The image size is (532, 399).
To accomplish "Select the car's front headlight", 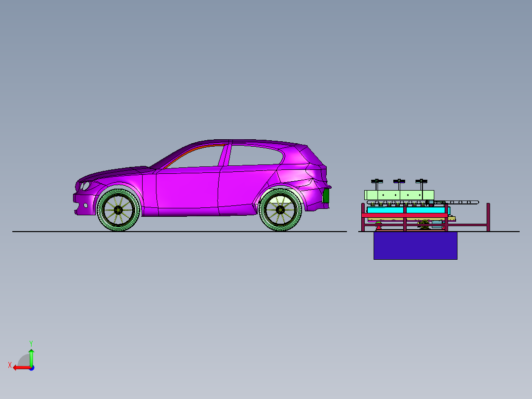I will [x=85, y=186].
